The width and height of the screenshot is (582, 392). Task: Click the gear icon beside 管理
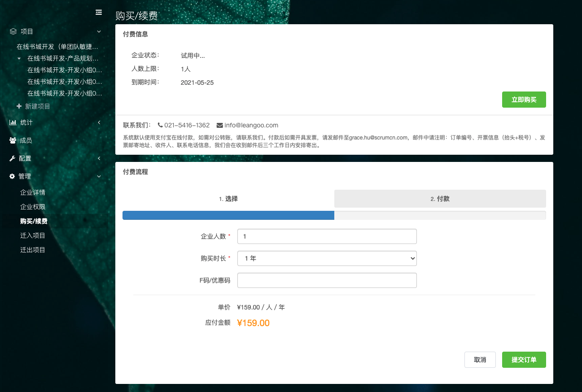click(13, 176)
